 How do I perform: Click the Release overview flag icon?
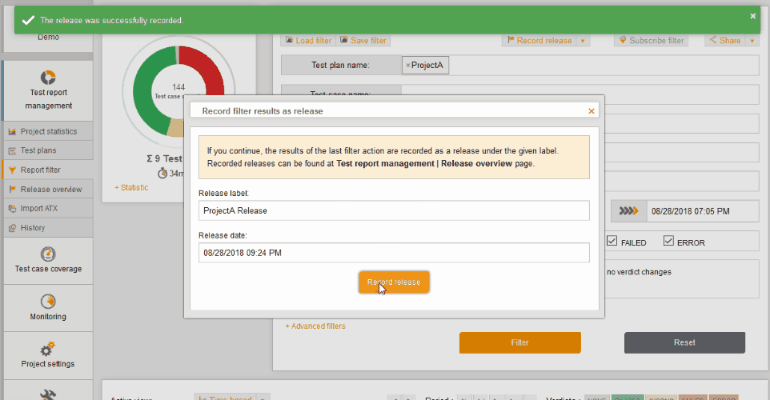pos(12,189)
